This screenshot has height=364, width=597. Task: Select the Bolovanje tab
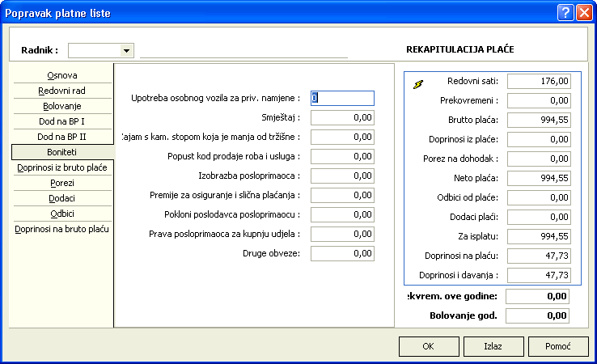[62, 106]
